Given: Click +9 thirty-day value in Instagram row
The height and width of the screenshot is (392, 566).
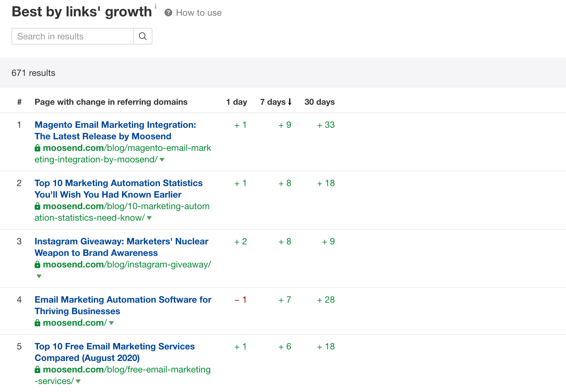Looking at the screenshot, I should 328,241.
